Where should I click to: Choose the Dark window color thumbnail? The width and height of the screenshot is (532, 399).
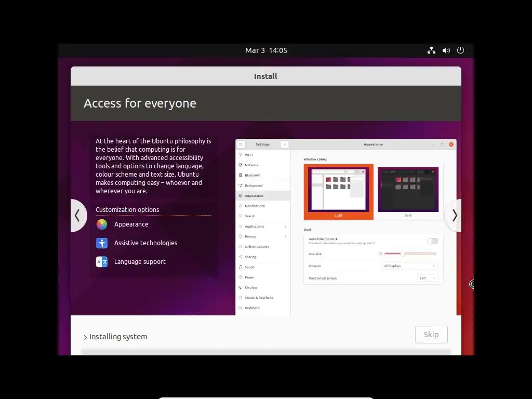click(408, 192)
